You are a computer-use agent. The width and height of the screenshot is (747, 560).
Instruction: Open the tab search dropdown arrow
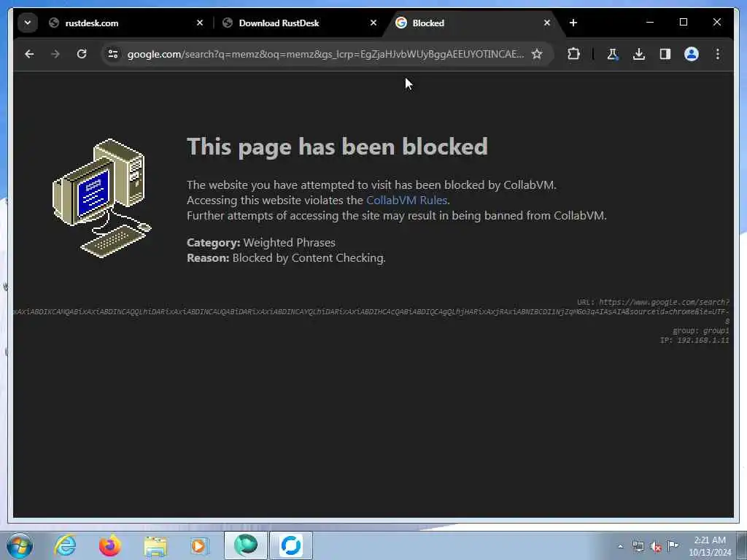[x=28, y=23]
